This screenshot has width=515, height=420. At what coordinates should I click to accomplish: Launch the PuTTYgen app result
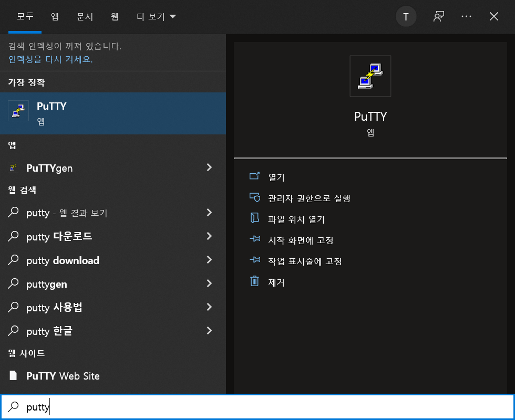[x=112, y=167]
